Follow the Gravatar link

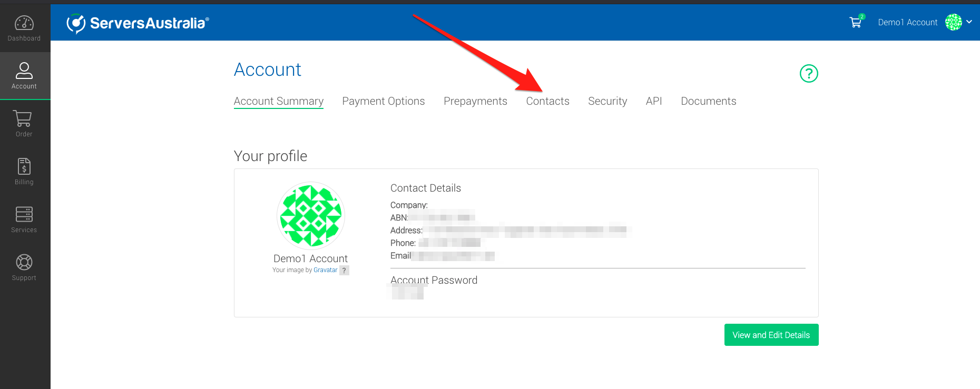click(x=325, y=270)
